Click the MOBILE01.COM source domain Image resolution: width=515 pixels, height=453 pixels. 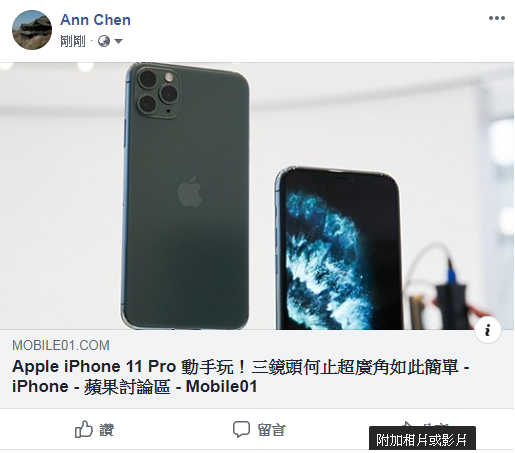click(61, 345)
